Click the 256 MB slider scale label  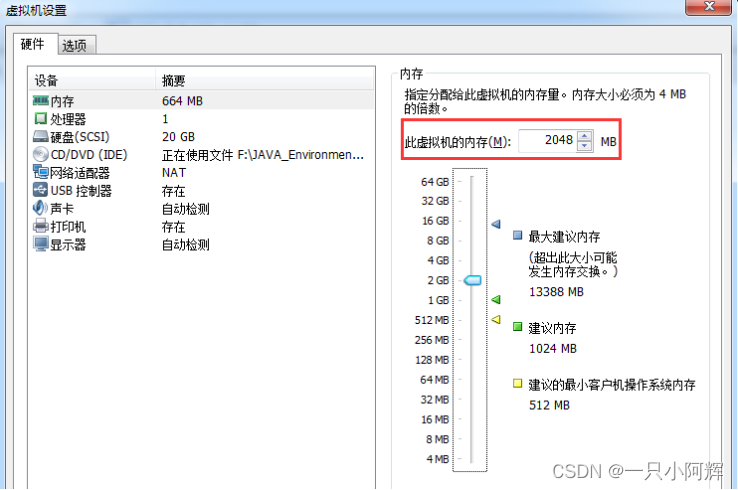click(x=432, y=340)
